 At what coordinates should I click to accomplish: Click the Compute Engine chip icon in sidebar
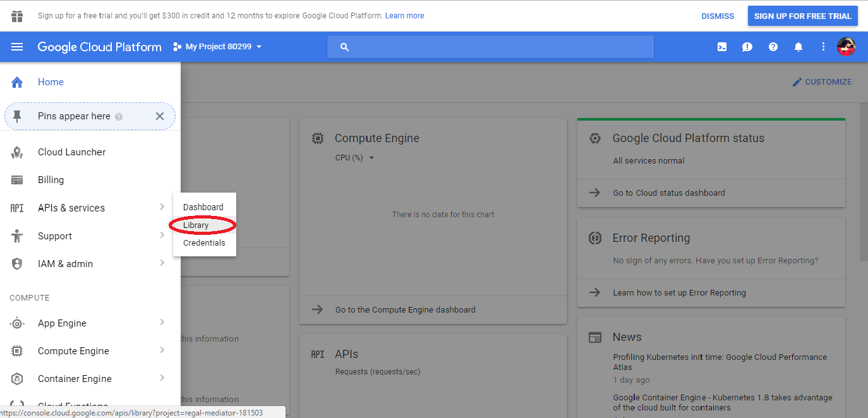(x=17, y=351)
